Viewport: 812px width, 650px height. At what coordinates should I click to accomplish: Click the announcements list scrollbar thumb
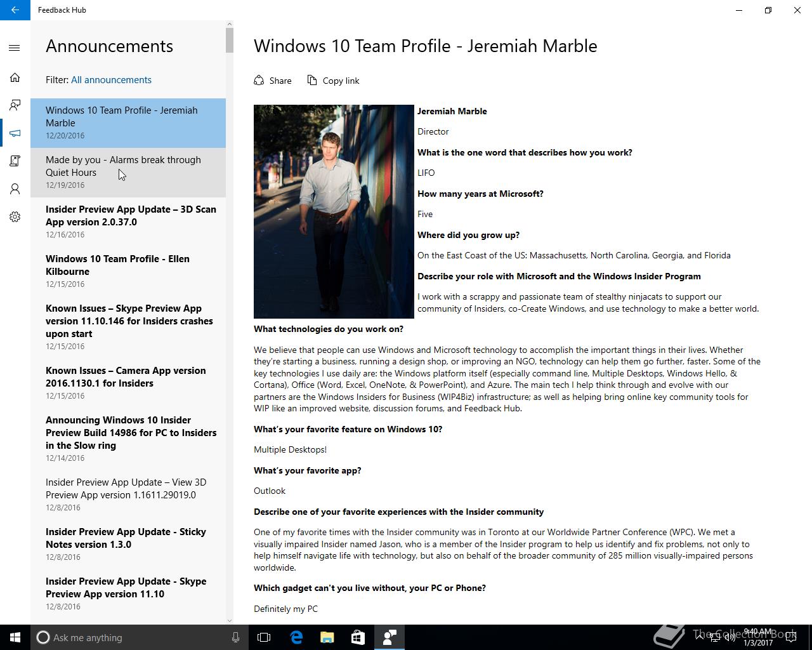click(x=230, y=40)
